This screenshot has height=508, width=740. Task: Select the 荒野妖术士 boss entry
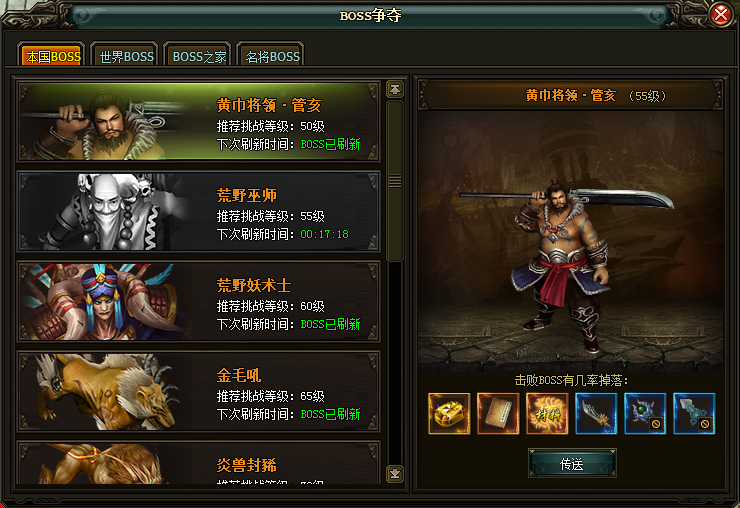pyautogui.click(x=199, y=301)
